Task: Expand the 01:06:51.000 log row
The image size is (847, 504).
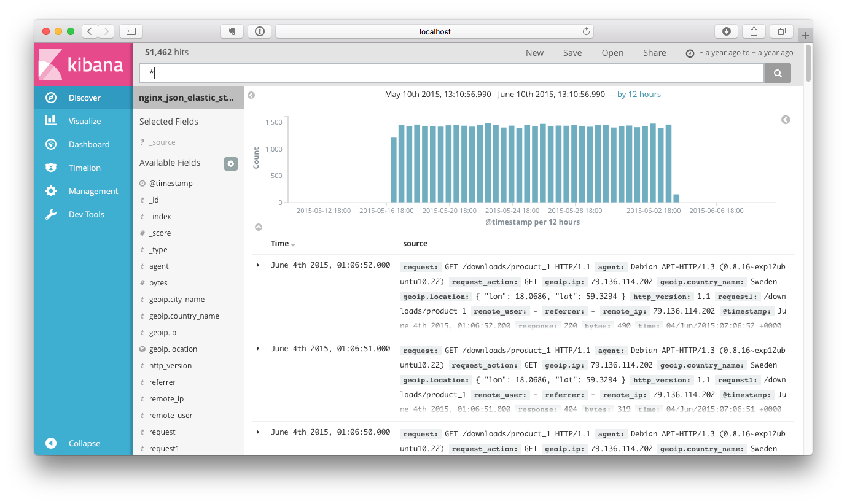Action: pyautogui.click(x=258, y=348)
